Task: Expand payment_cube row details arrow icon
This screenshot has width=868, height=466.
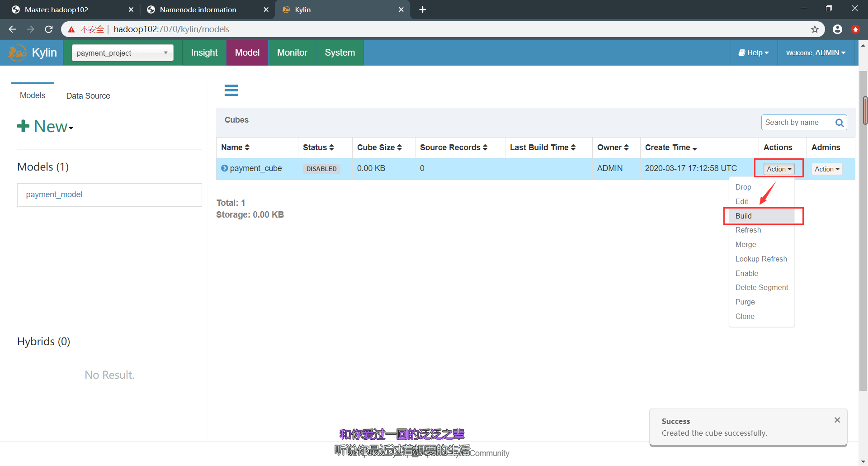Action: (x=224, y=168)
